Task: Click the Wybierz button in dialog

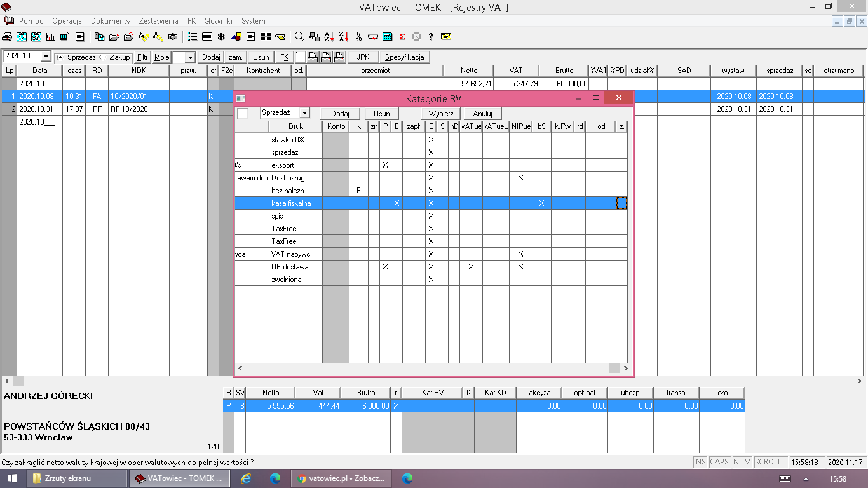Action: [x=440, y=113]
